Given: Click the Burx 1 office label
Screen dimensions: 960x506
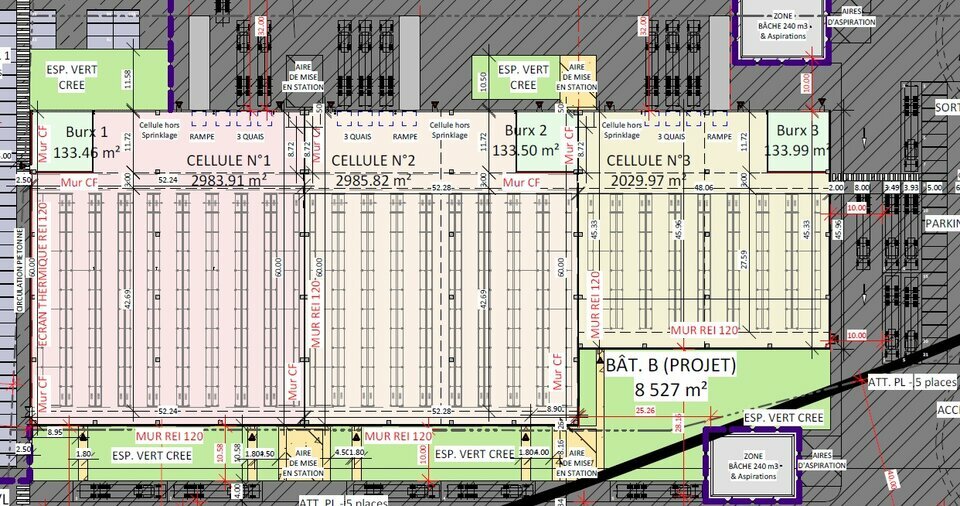Looking at the screenshot, I should tap(85, 132).
